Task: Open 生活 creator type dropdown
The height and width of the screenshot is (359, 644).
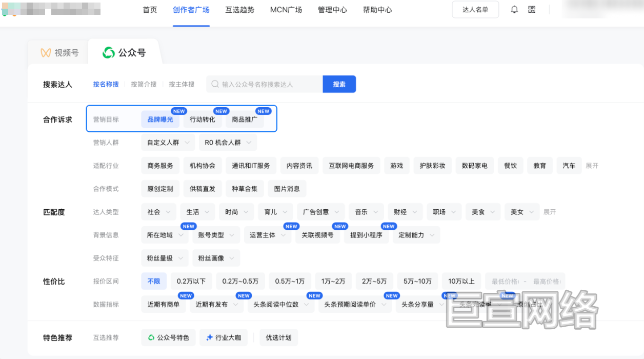Action: (198, 212)
